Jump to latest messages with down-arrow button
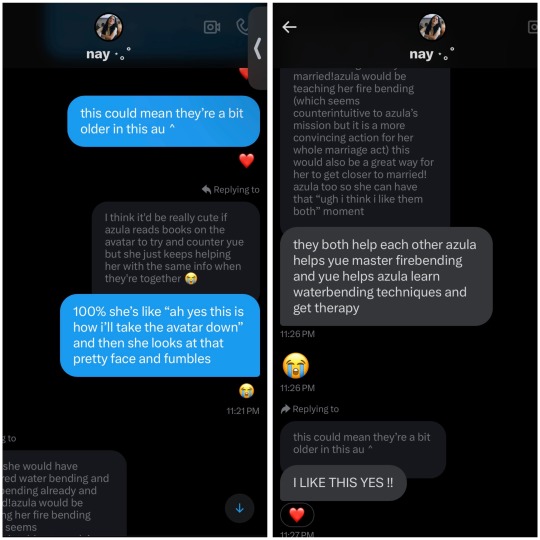 pos(240,508)
